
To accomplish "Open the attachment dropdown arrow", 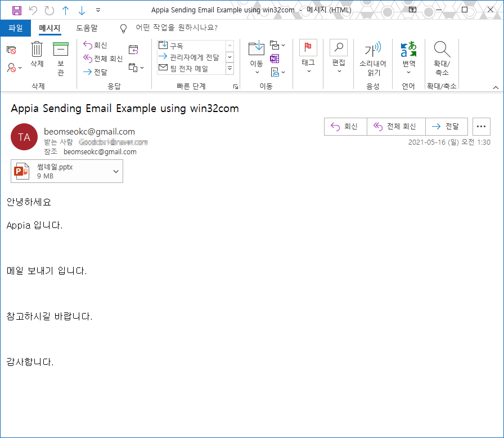I will tap(116, 171).
